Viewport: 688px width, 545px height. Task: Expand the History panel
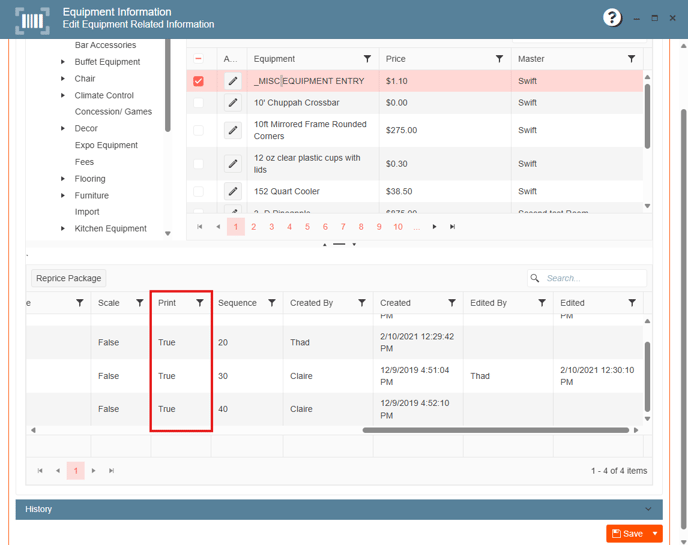(338, 509)
